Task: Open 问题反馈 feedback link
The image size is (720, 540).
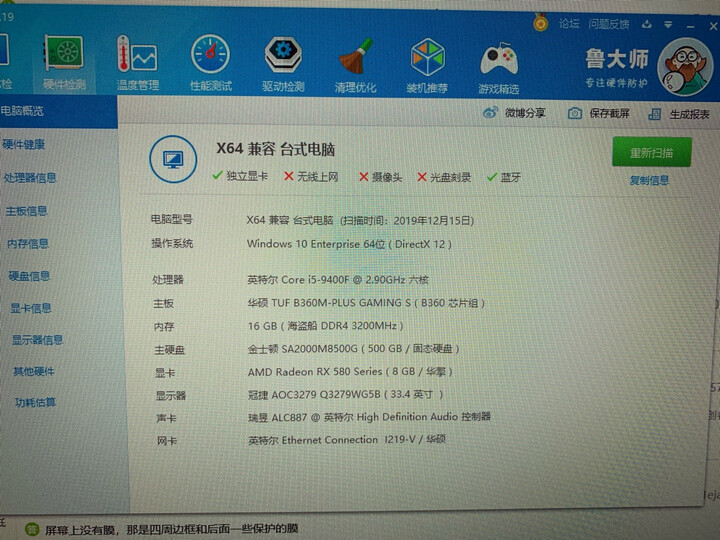Action: (608, 24)
